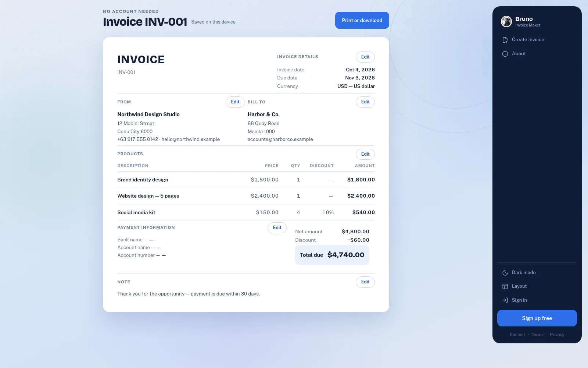Toggle Dark mode in the sidebar
588x368 pixels.
click(537, 273)
